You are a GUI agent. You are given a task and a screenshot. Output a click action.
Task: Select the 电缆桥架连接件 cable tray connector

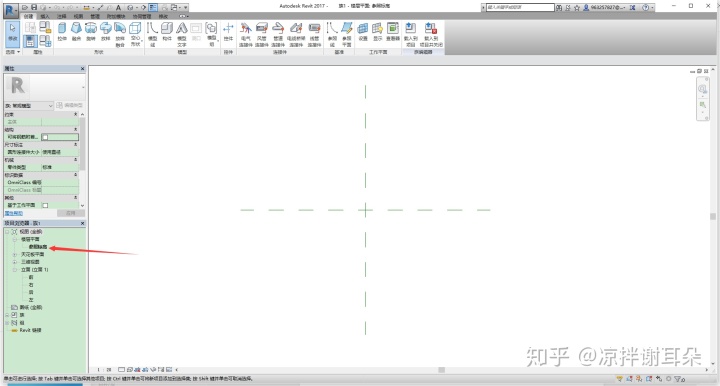(296, 34)
